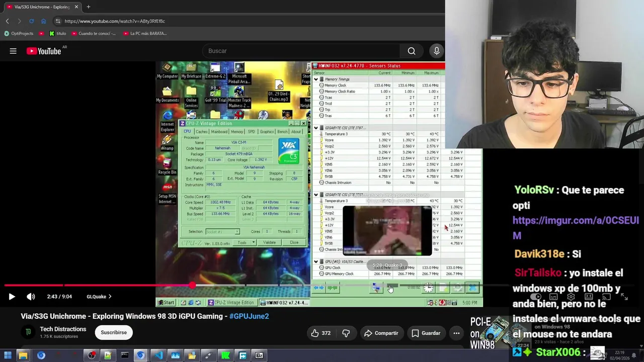The width and height of the screenshot is (644, 362).
Task: Start voice search with the microphone icon
Action: 437,51
